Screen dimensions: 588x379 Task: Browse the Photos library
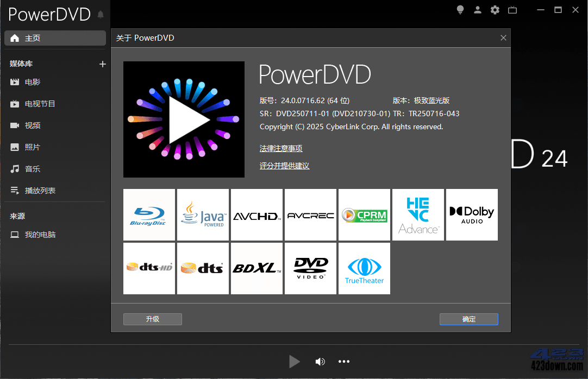tap(32, 147)
